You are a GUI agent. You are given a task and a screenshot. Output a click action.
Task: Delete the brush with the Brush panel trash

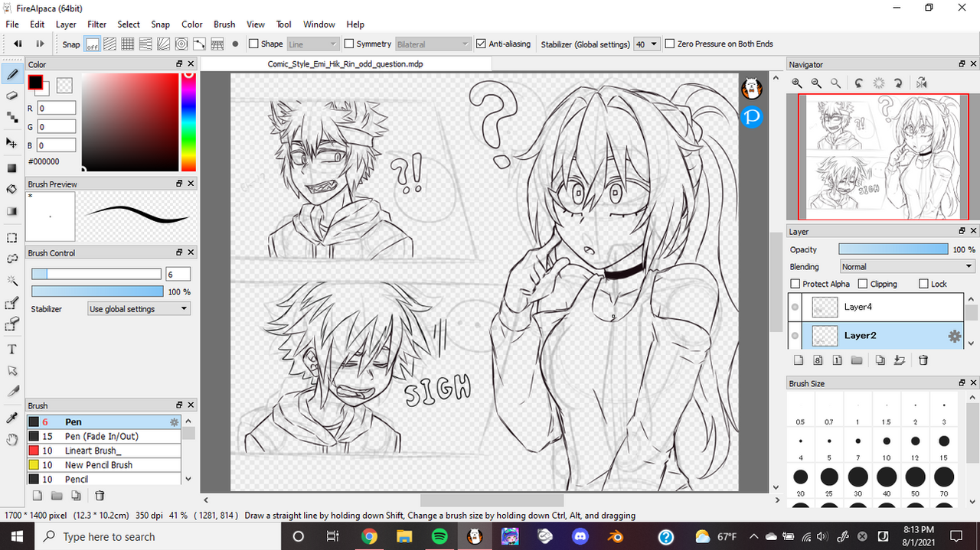point(100,496)
